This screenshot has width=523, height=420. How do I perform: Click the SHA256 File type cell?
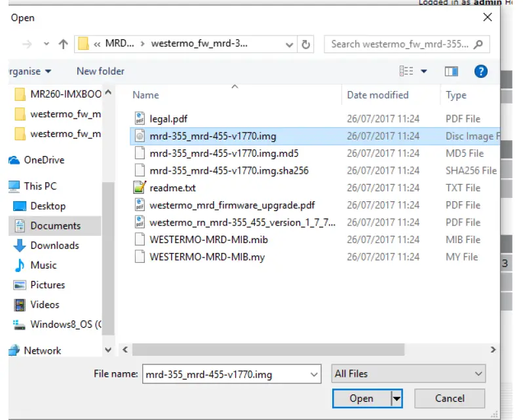(x=471, y=170)
